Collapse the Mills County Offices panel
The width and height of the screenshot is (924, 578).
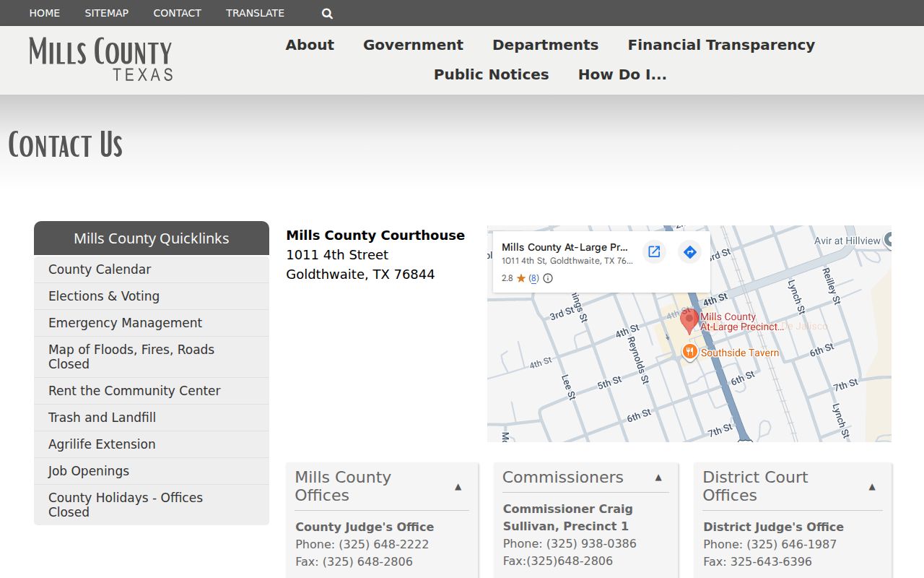click(x=458, y=487)
